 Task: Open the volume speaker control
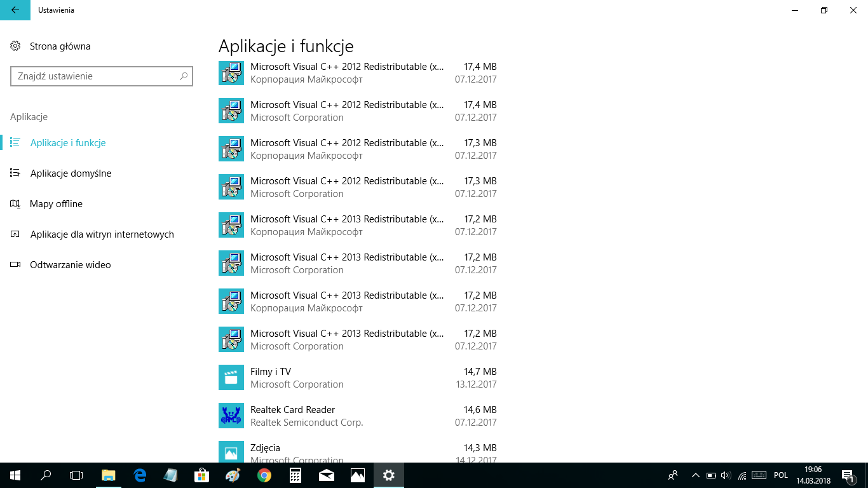point(726,475)
